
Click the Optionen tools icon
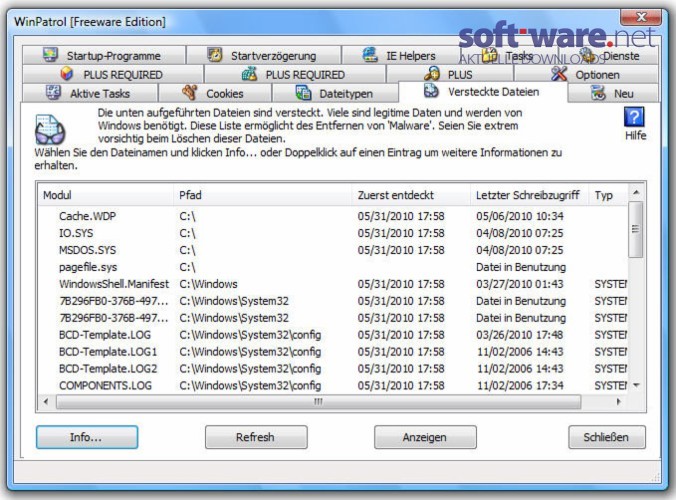[559, 74]
